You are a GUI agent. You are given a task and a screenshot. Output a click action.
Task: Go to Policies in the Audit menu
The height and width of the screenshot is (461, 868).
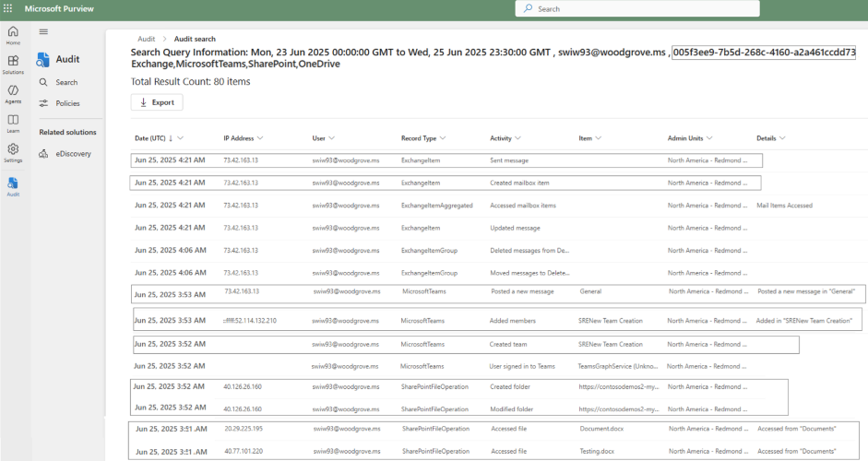click(67, 103)
